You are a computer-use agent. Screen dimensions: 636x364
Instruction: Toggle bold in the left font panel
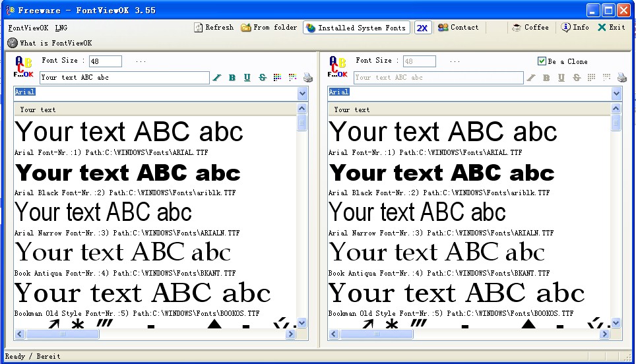tap(232, 78)
